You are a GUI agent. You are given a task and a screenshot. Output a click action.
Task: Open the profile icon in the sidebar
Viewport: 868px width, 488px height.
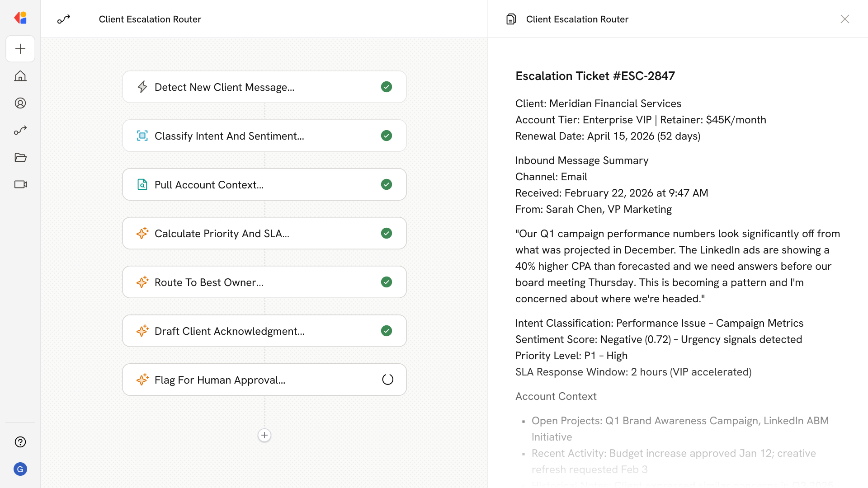pyautogui.click(x=20, y=103)
